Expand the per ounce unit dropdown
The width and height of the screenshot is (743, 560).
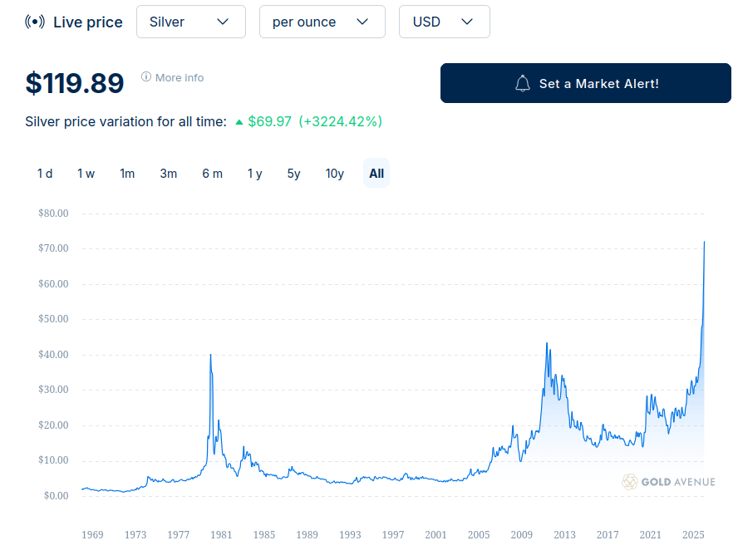(x=322, y=22)
